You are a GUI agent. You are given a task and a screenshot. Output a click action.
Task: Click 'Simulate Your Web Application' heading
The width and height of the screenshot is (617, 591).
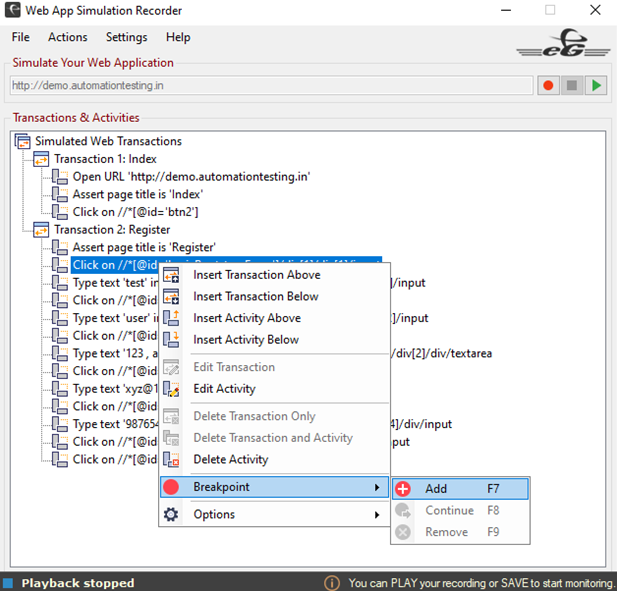(93, 63)
